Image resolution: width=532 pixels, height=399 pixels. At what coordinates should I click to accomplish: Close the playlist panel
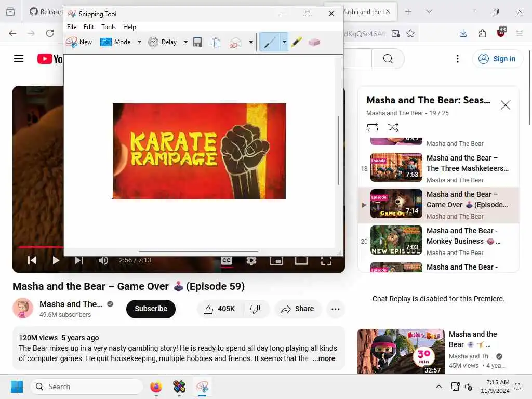coord(506,105)
